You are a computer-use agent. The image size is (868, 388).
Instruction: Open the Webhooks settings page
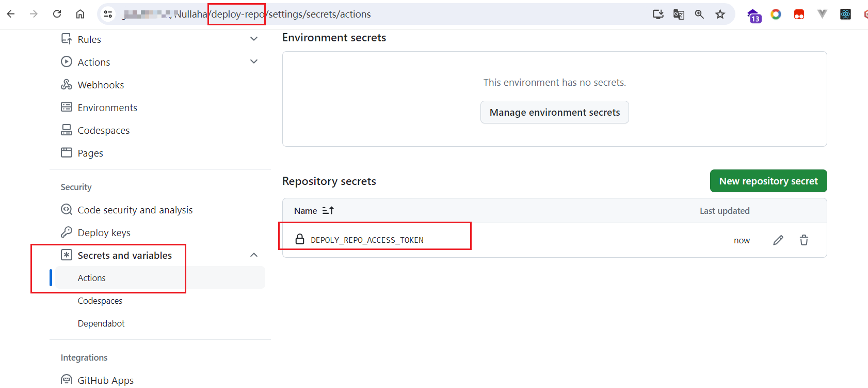pos(101,85)
